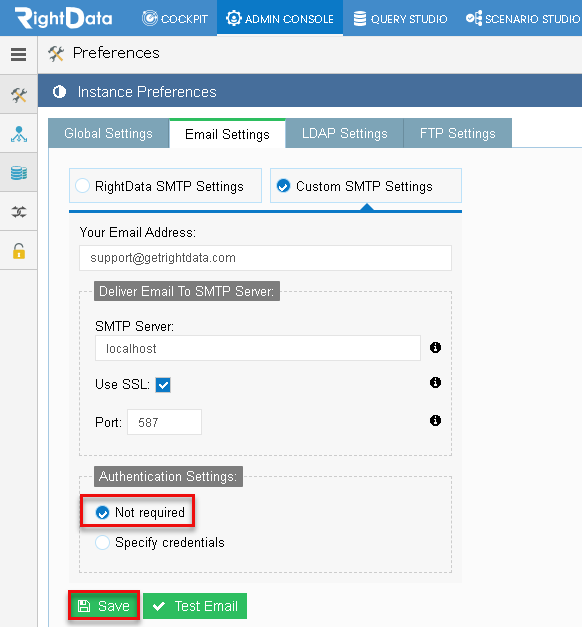Select Not required authentication option
Screen dimensions: 582x627
102,512
